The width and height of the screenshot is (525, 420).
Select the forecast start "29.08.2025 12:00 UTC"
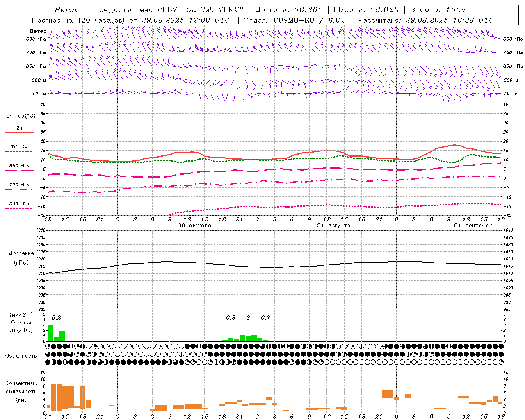coord(185,20)
